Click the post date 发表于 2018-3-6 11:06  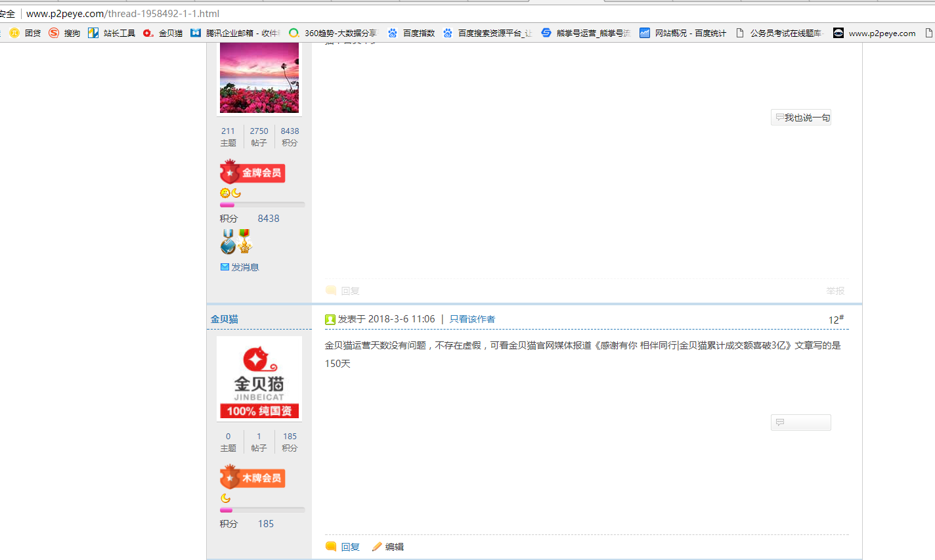tap(386, 319)
